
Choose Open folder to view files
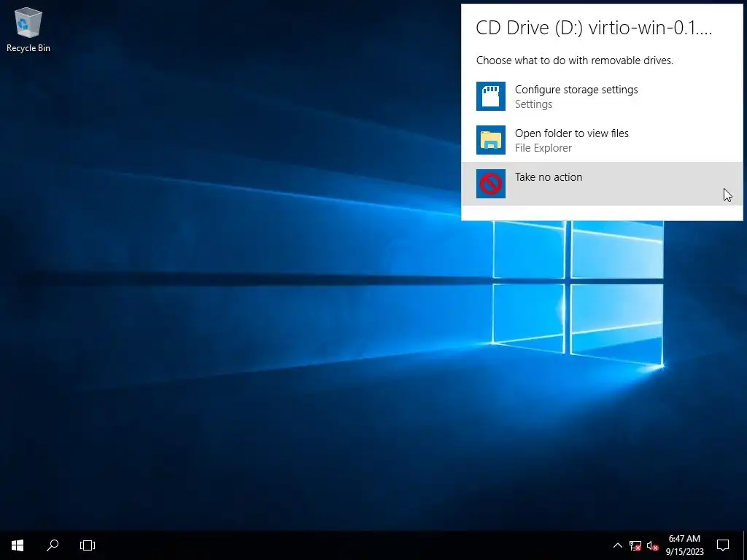coord(602,140)
